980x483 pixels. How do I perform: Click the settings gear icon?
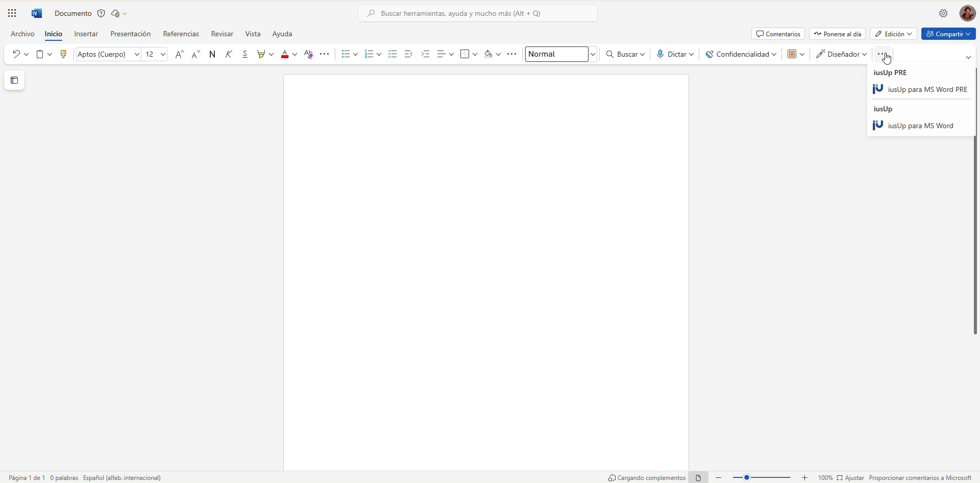coord(943,13)
